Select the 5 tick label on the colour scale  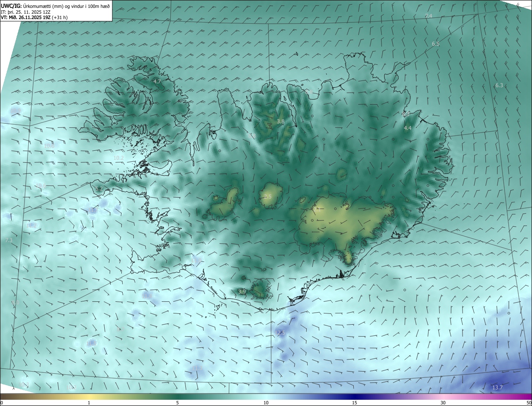pos(177,403)
